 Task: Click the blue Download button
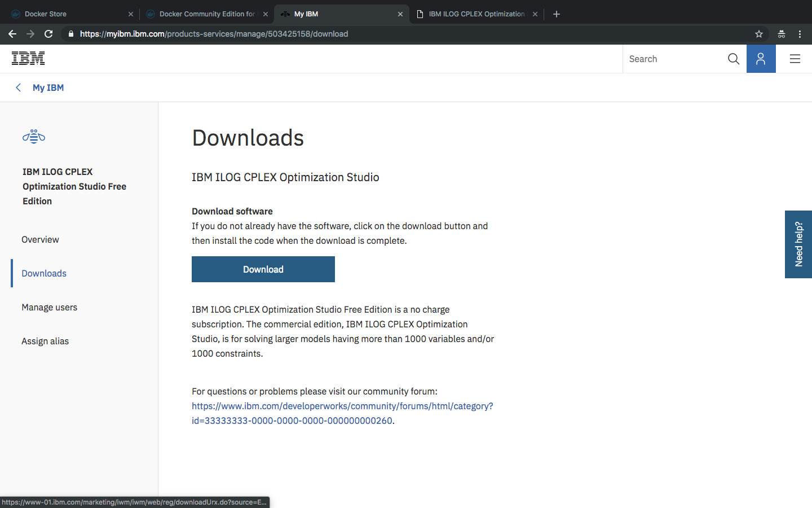tap(263, 269)
